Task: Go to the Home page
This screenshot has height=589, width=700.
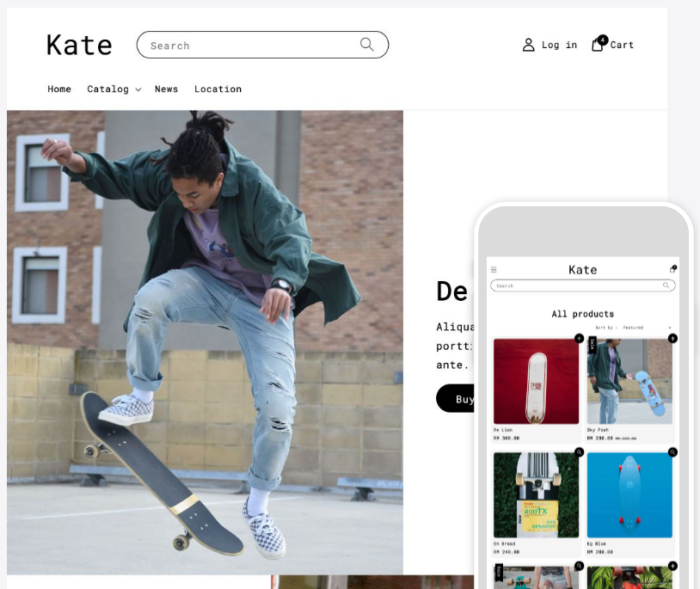Action: click(x=59, y=89)
